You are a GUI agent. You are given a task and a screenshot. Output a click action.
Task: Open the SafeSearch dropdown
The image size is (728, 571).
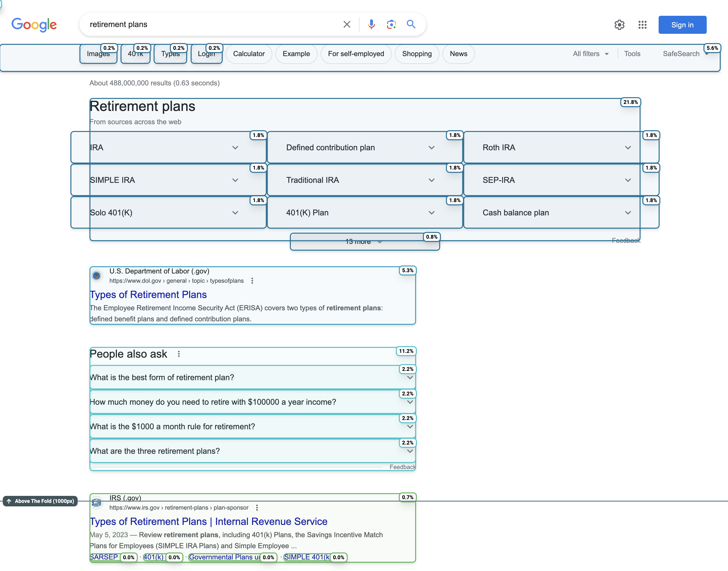[x=685, y=54]
